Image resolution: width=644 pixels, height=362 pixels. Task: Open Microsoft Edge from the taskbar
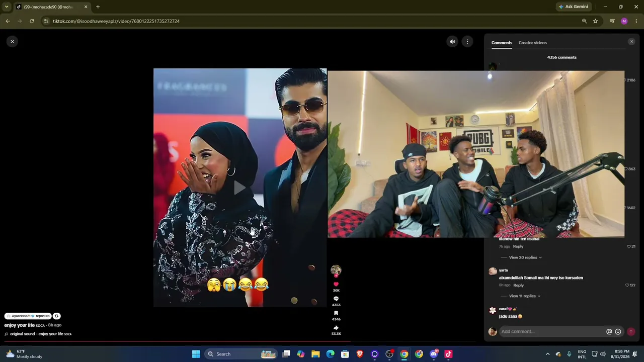[x=330, y=354]
